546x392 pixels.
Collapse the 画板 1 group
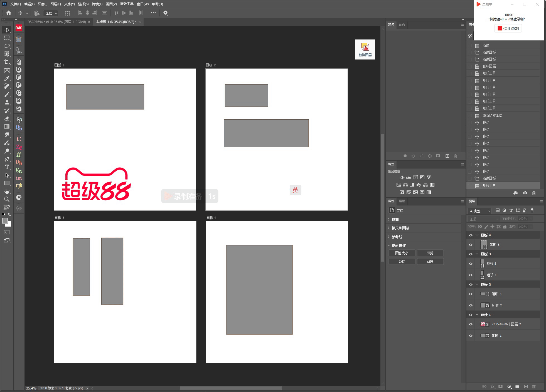pos(477,315)
